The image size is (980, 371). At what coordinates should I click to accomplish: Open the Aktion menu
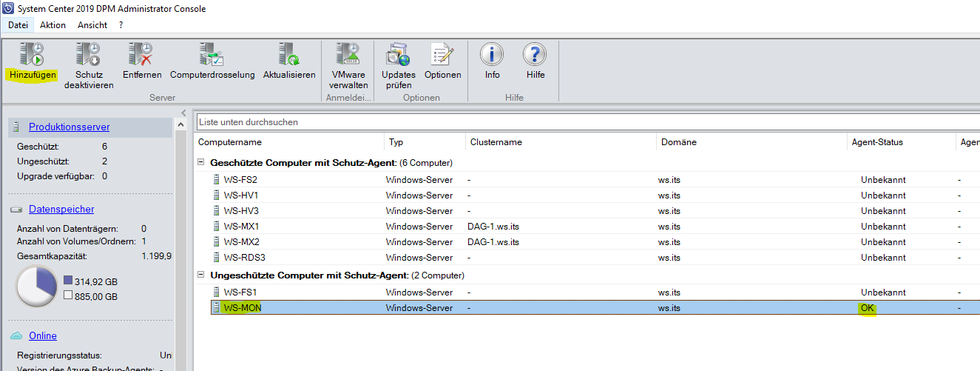[53, 25]
